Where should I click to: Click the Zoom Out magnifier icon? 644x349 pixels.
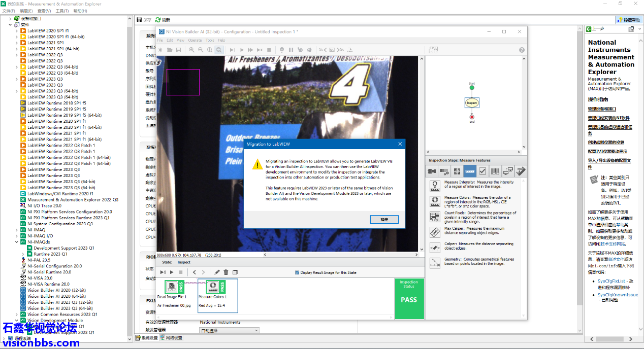pyautogui.click(x=201, y=50)
